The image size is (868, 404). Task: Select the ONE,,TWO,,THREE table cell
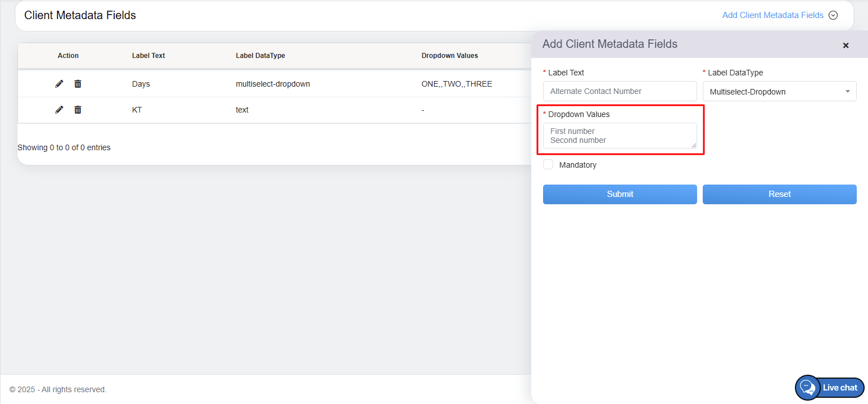[x=456, y=84]
